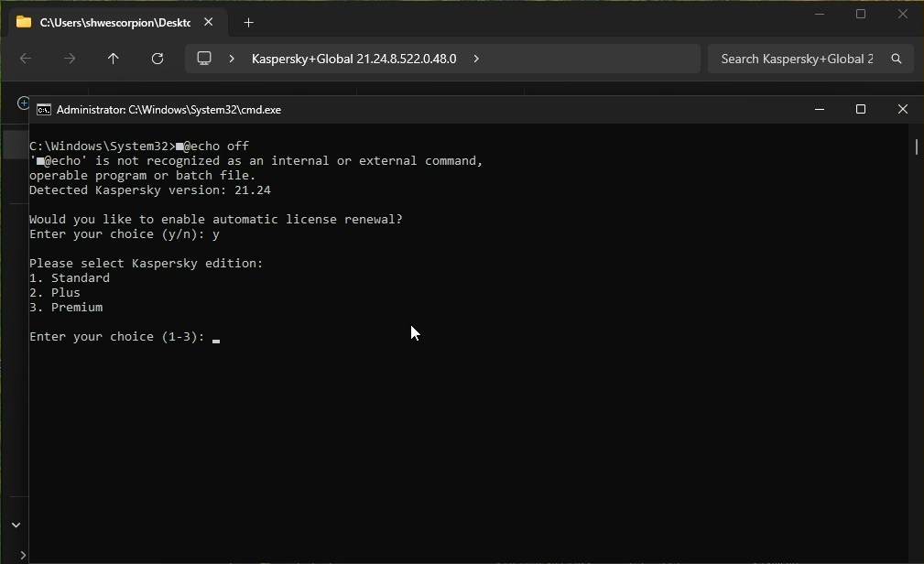Screen dimensions: 924x564
Task: Close the Administrator cmd.exe window
Action: [x=902, y=109]
